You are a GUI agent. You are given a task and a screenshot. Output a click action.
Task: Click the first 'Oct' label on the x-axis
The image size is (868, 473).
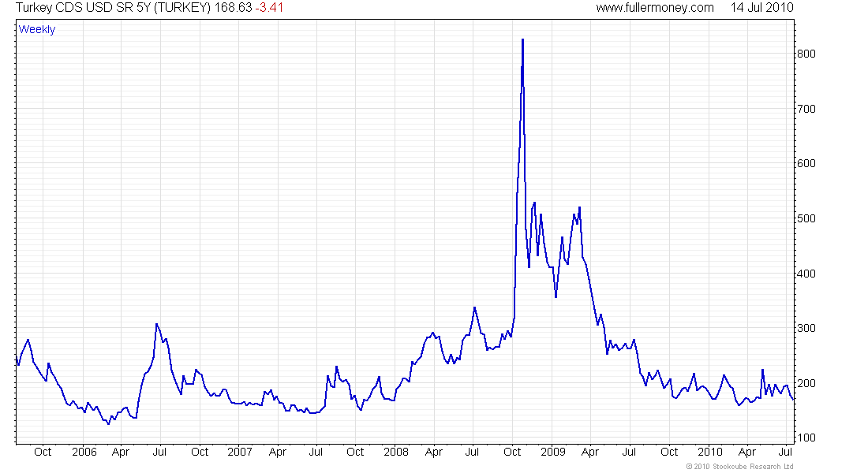[43, 452]
